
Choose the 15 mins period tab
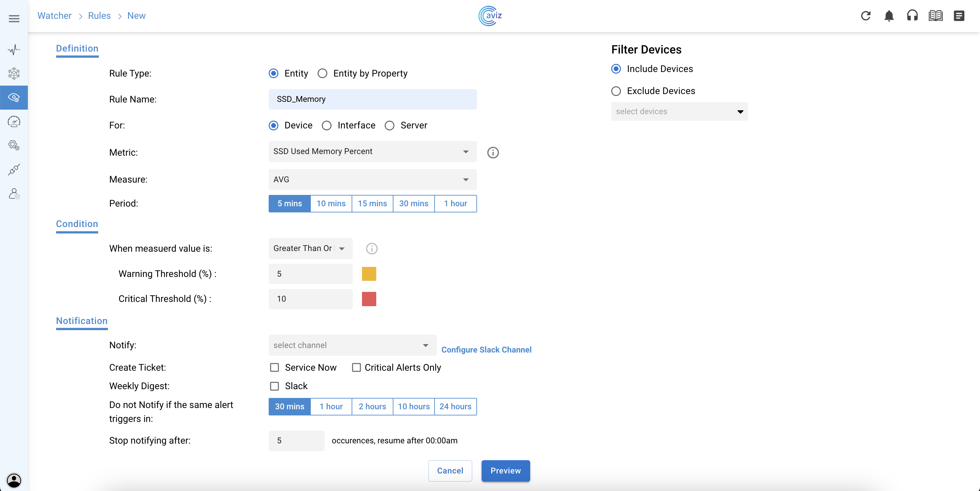(x=372, y=204)
